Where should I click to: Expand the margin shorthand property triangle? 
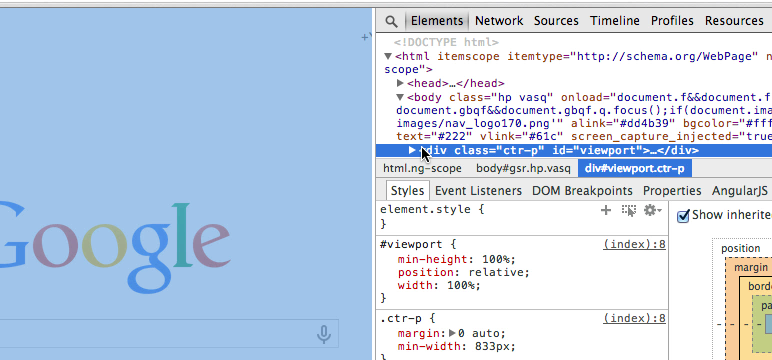pos(452,333)
